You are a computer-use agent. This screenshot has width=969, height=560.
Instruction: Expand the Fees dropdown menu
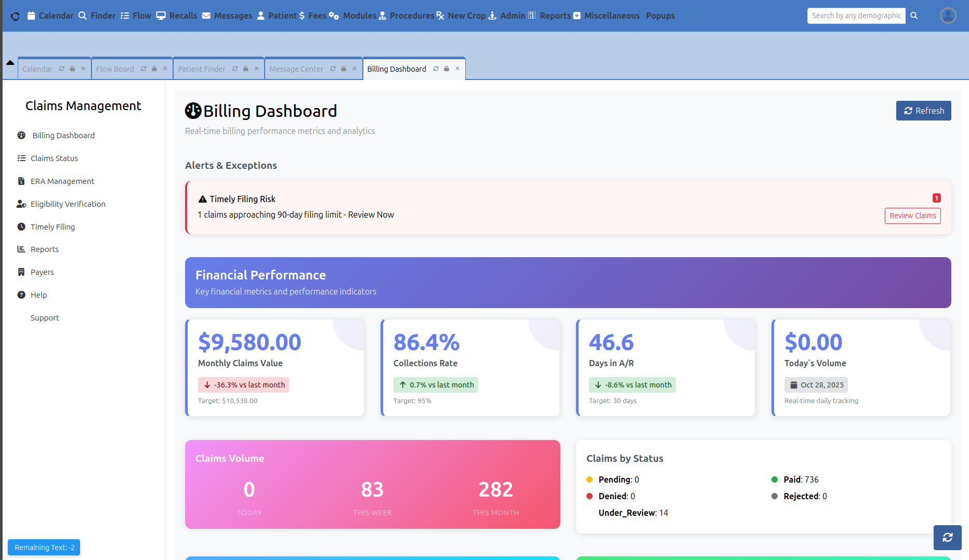pos(312,16)
